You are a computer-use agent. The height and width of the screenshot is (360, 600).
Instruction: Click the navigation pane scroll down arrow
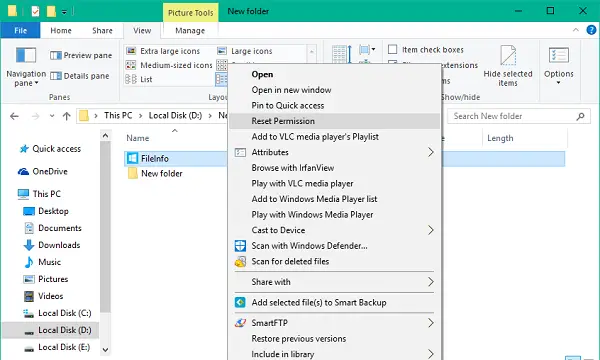[106, 350]
